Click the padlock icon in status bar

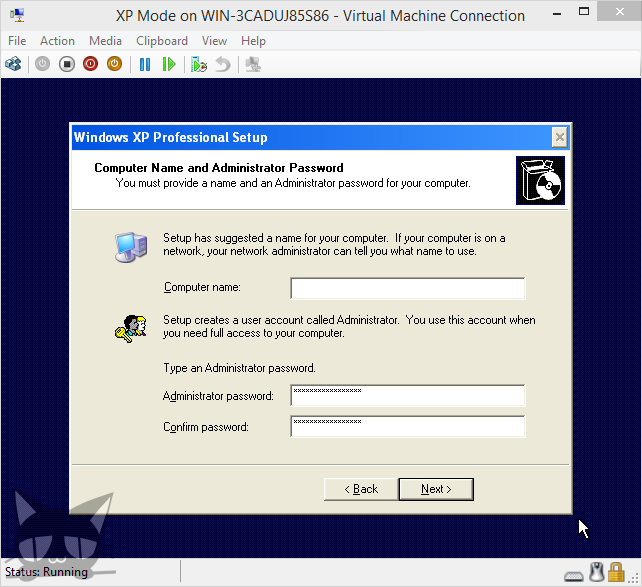(616, 572)
